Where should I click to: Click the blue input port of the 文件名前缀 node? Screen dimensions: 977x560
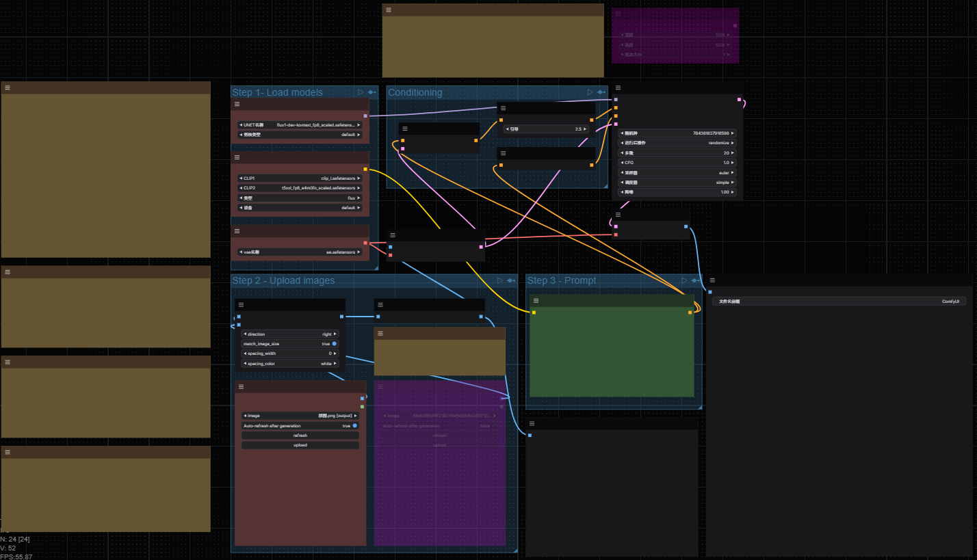(x=710, y=292)
